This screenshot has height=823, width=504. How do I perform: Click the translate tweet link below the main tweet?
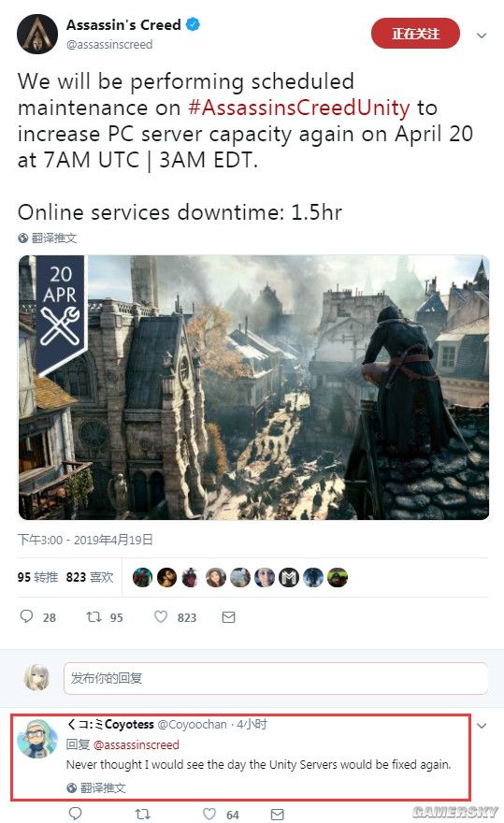point(48,238)
